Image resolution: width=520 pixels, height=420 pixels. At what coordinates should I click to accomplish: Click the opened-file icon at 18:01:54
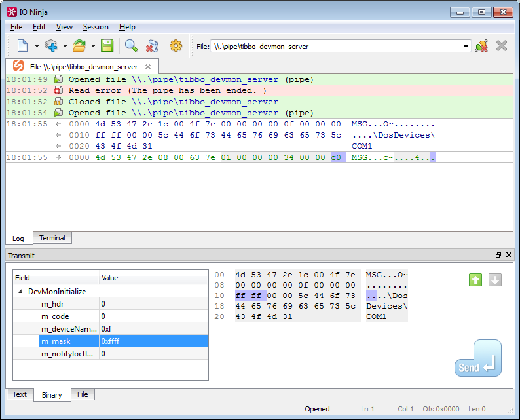58,113
